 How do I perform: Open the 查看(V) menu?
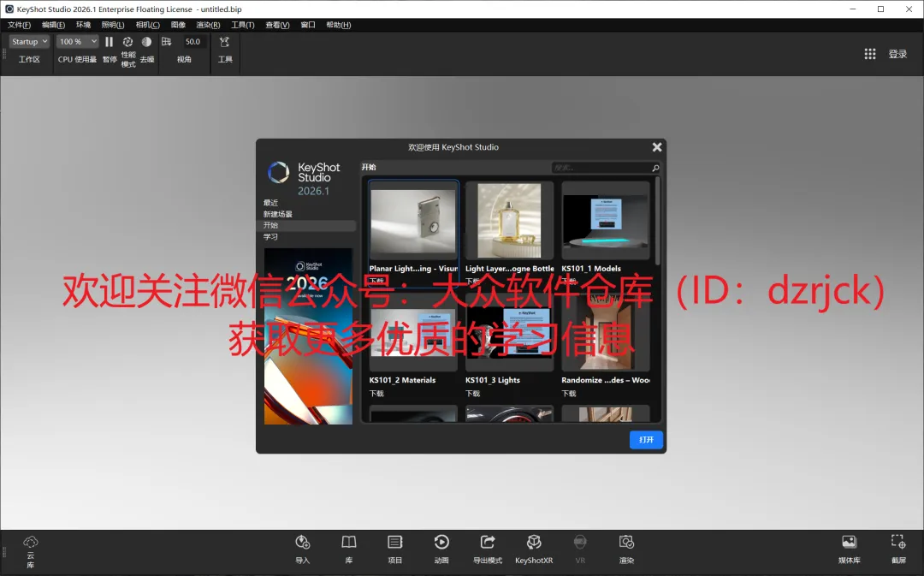click(277, 25)
